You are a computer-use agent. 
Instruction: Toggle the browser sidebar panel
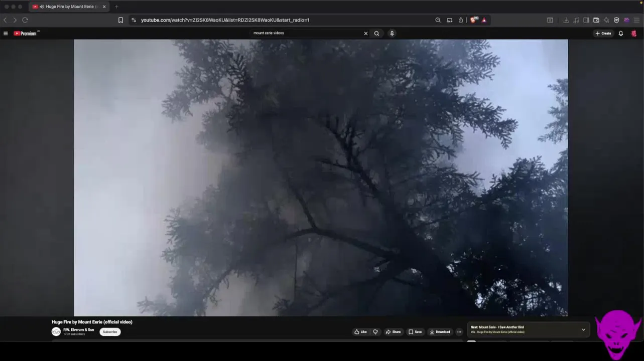coord(586,20)
